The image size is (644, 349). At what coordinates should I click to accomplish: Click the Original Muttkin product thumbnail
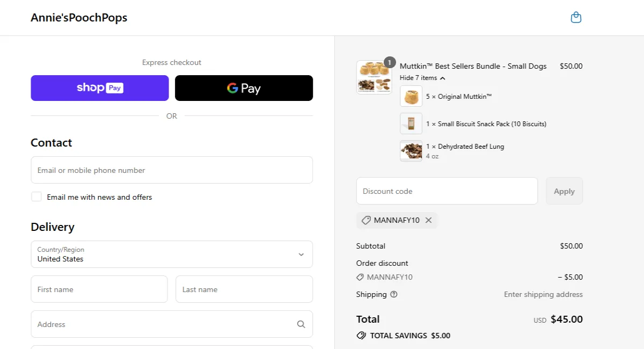coord(411,97)
